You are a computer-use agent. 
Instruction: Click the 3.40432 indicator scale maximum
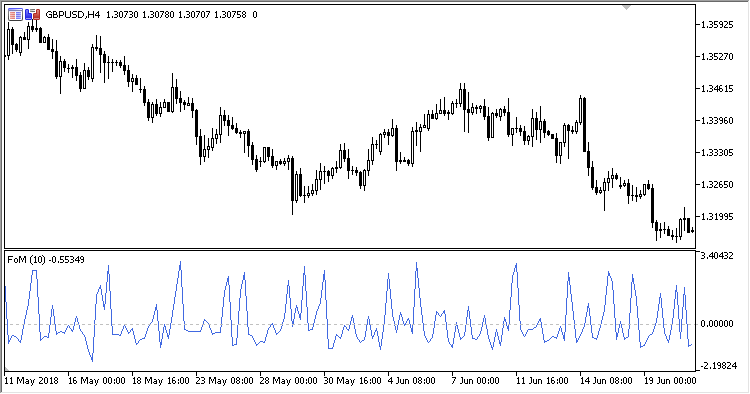pos(717,256)
